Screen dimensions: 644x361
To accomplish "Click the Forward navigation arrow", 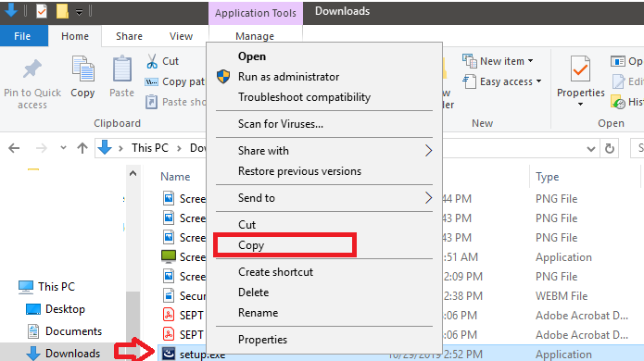I will tap(41, 148).
